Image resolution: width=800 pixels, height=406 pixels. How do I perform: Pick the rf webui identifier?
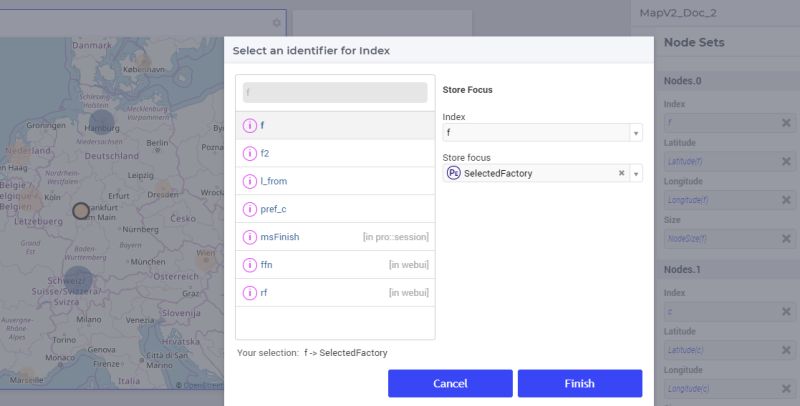335,293
